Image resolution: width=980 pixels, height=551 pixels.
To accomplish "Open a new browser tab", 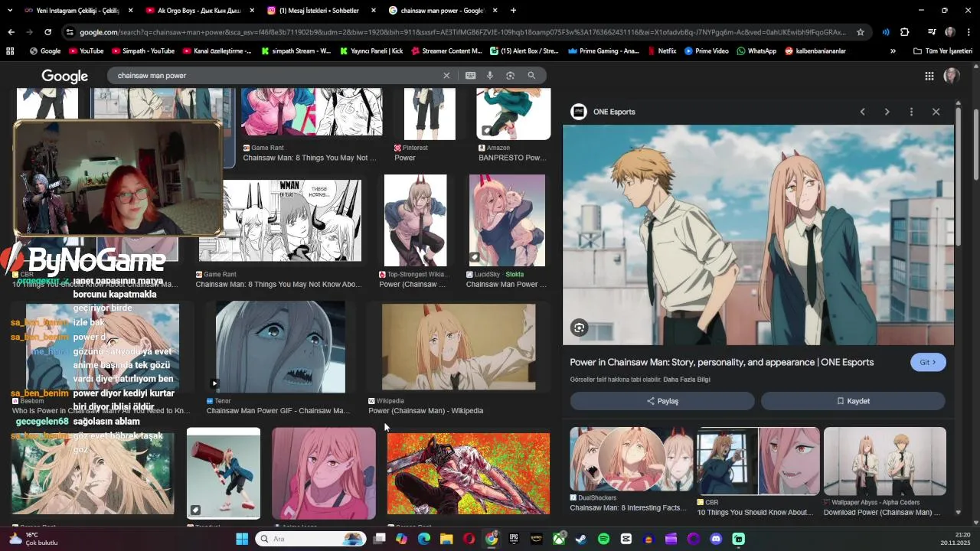I will click(513, 11).
